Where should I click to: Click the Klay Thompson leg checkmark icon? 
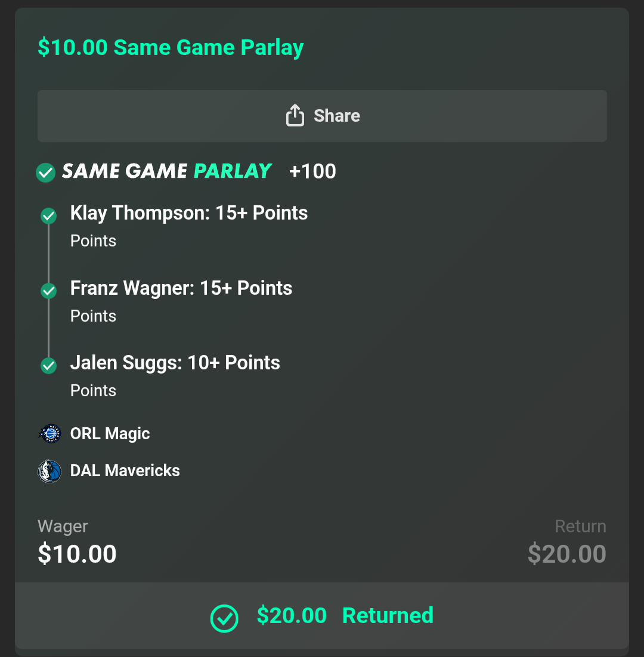[48, 216]
